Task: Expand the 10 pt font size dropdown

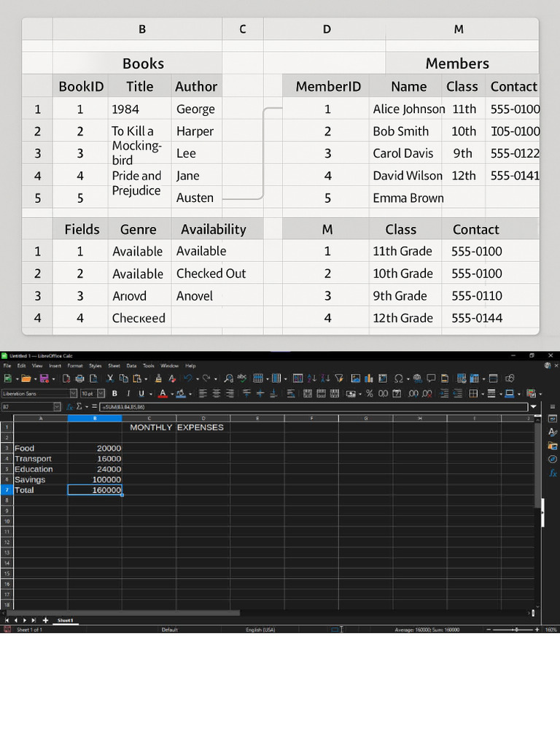Action: (x=101, y=394)
